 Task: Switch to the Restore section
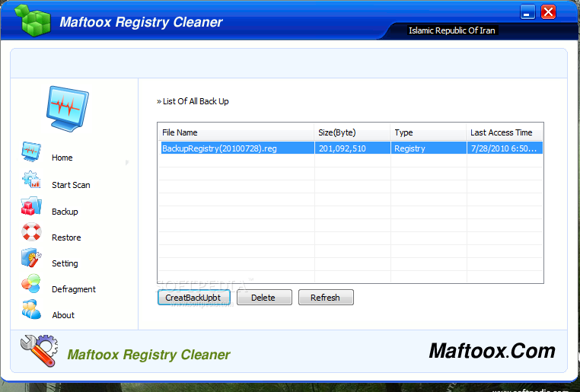tap(66, 237)
